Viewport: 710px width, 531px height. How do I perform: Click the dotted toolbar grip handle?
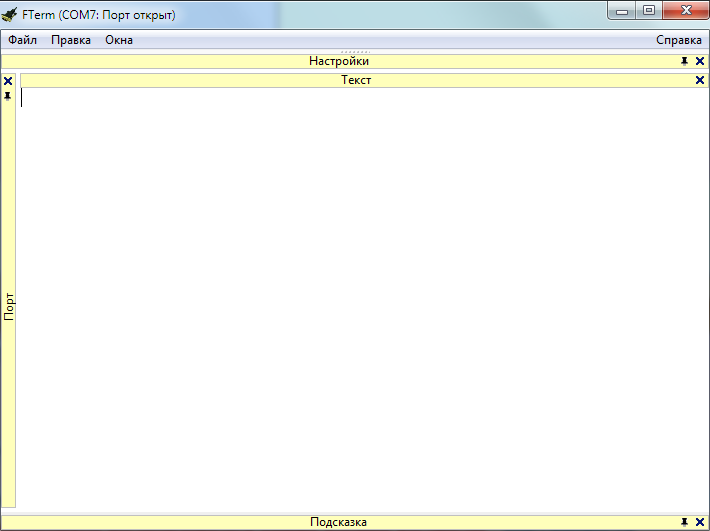click(x=355, y=52)
